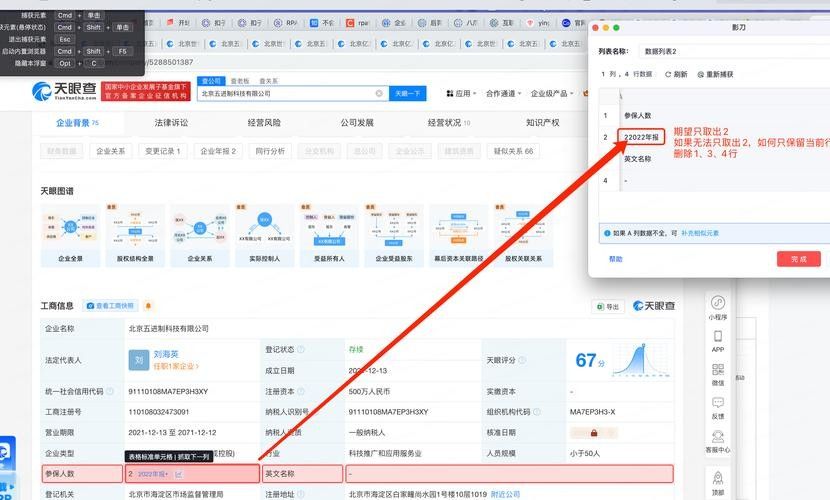This screenshot has width=830, height=500.
Task: Click the 天眼评分 help icon
Action: click(522, 360)
